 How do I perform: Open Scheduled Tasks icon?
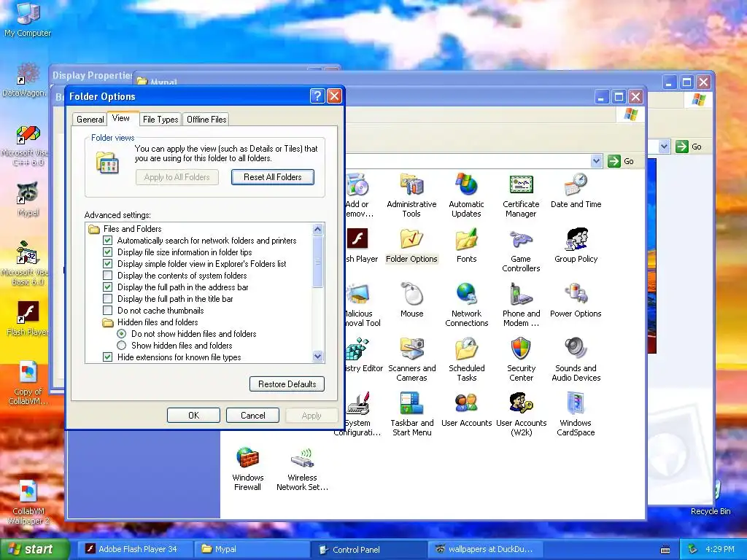click(x=466, y=359)
